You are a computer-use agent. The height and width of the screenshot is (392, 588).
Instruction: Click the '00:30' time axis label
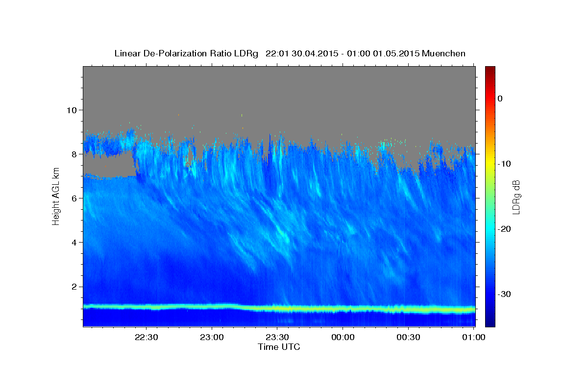click(408, 337)
